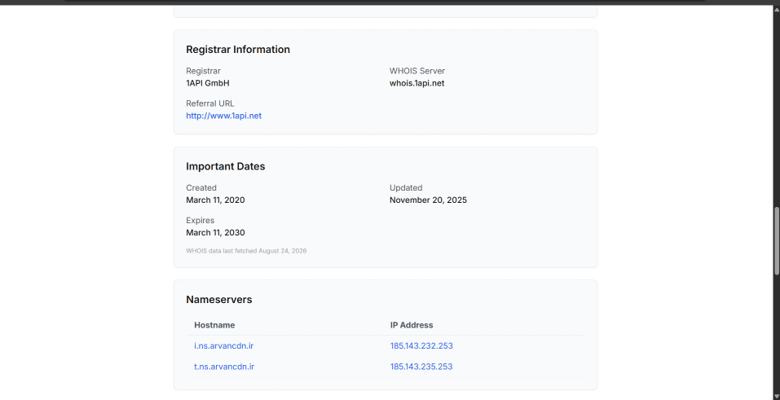The image size is (780, 400).
Task: Open the t.ns.arvancdn.ir nameserver link
Action: 224,367
